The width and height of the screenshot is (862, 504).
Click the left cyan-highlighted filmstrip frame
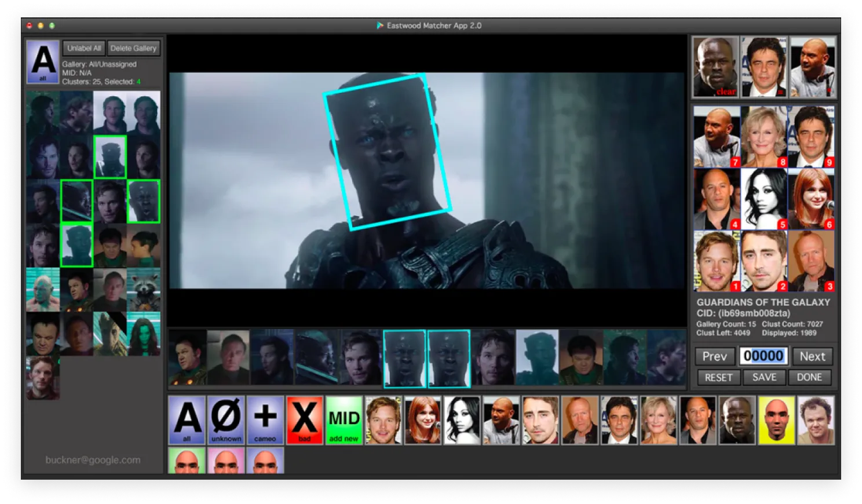point(404,359)
